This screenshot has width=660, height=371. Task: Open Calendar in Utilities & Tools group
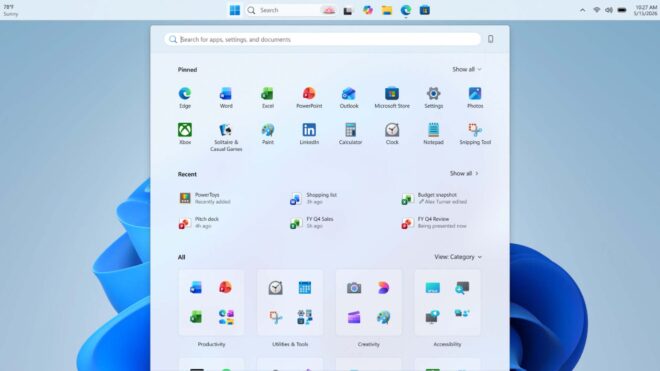point(305,288)
